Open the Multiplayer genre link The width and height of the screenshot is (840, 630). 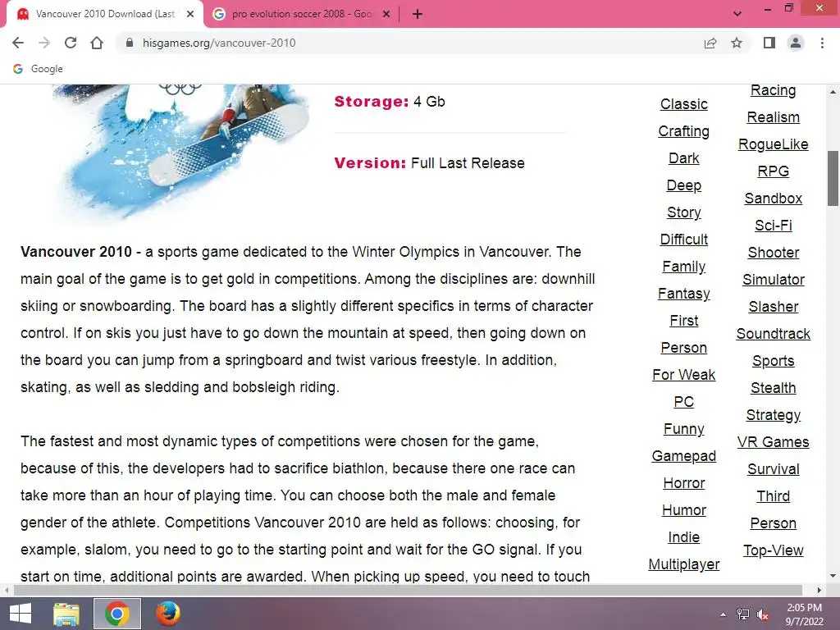(683, 564)
